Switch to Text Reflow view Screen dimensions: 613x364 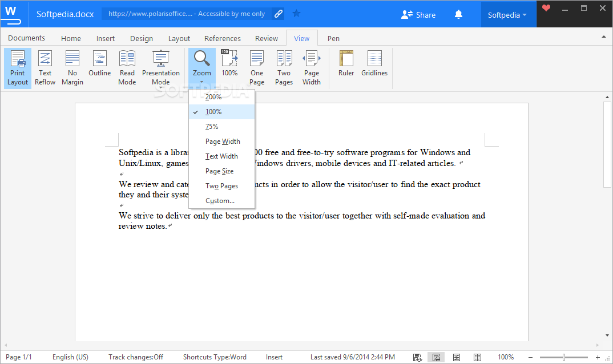[45, 68]
